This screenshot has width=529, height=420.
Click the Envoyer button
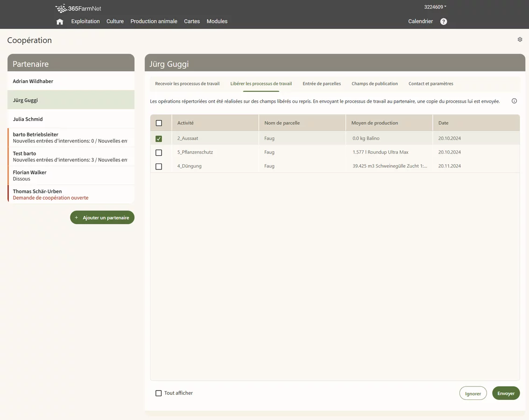506,393
